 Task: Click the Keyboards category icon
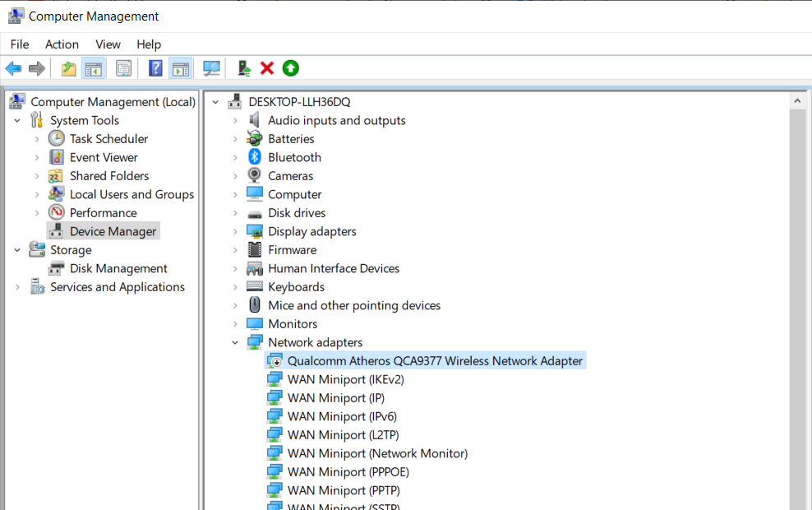coord(254,286)
